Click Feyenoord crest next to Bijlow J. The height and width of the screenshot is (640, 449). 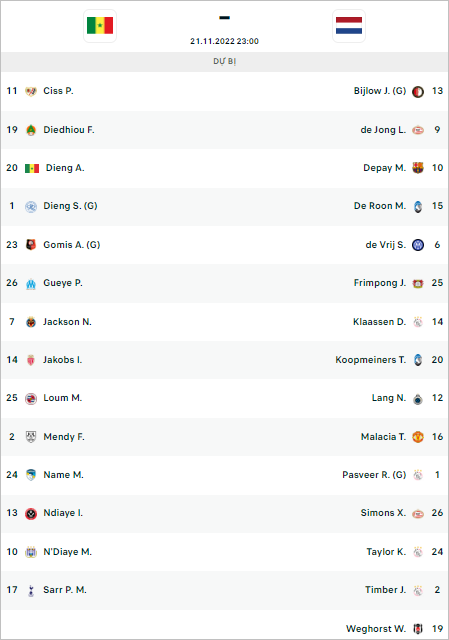(x=418, y=91)
